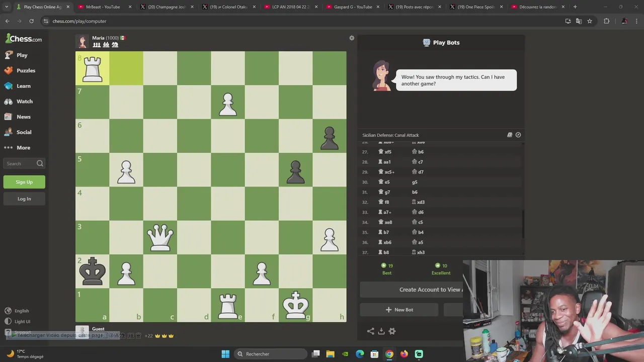Open board settings gear above board
644x362 pixels.
point(352,38)
